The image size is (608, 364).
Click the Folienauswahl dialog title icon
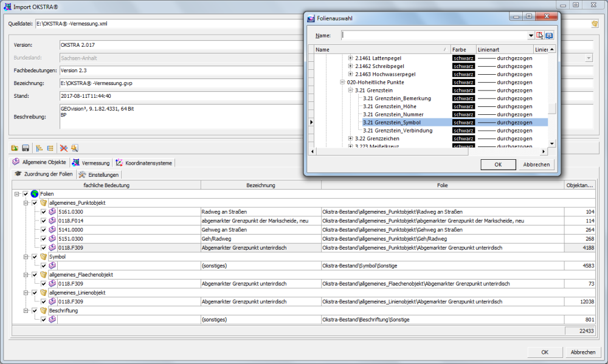311,18
